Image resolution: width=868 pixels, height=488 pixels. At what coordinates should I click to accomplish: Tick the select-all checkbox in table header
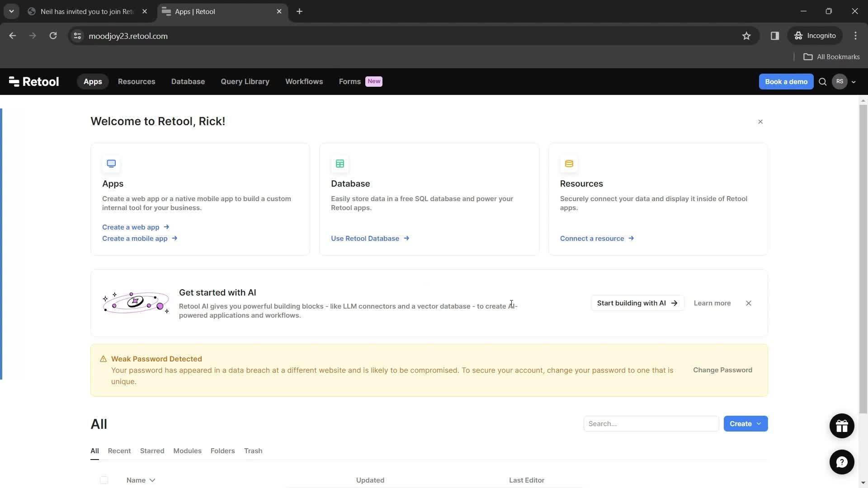coord(104,480)
